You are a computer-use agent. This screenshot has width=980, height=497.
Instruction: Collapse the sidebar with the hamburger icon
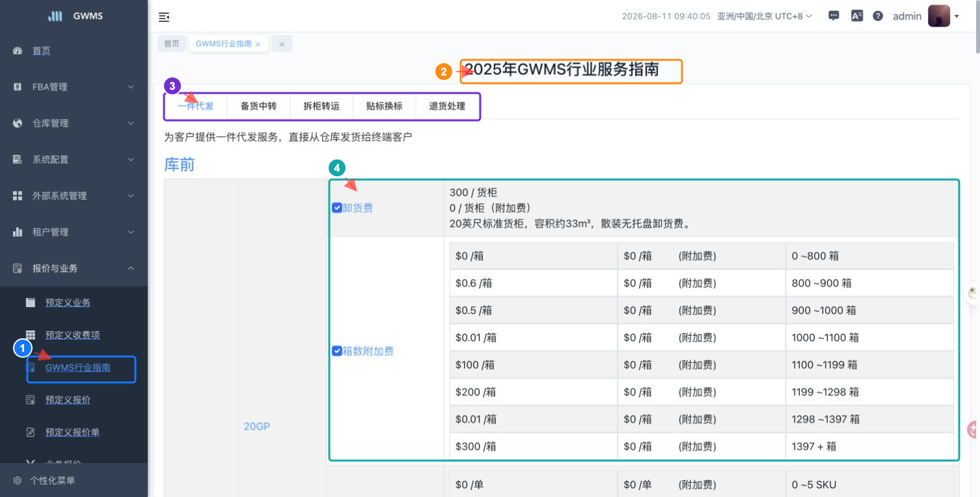164,17
